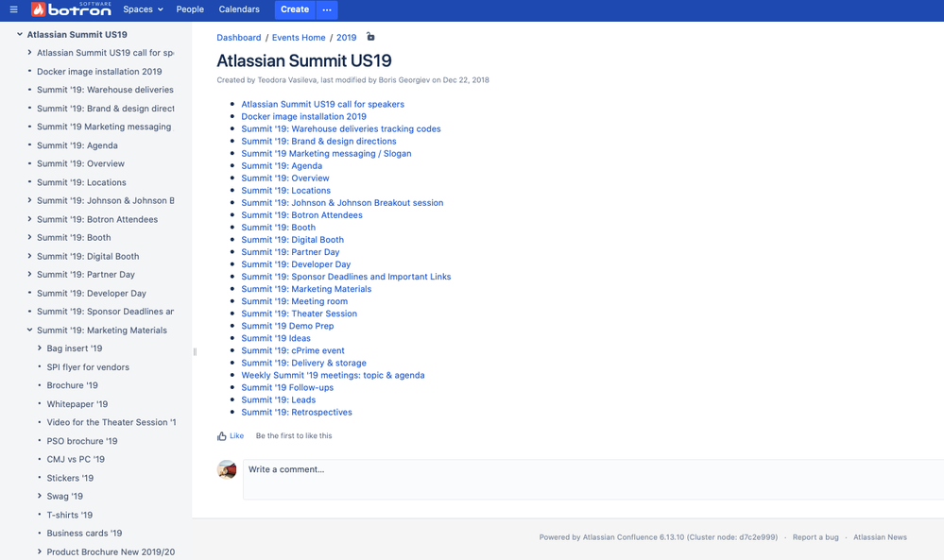
Task: Open T-shirts '19 in sidebar tree
Action: (x=70, y=515)
